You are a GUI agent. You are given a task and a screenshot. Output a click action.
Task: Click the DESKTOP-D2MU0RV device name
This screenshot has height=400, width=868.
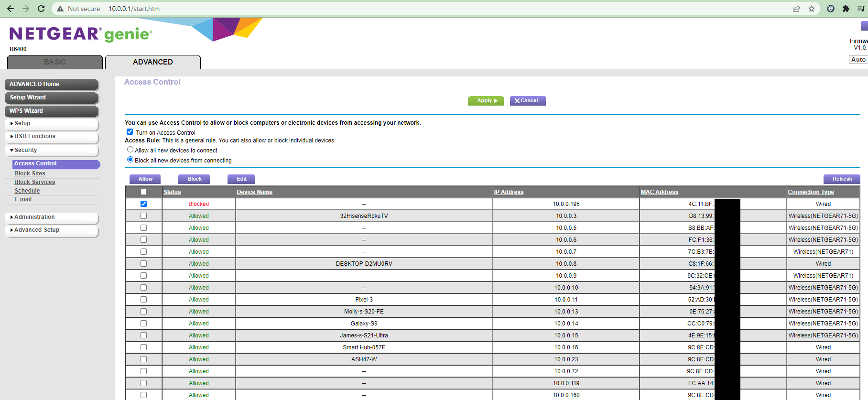pyautogui.click(x=364, y=264)
